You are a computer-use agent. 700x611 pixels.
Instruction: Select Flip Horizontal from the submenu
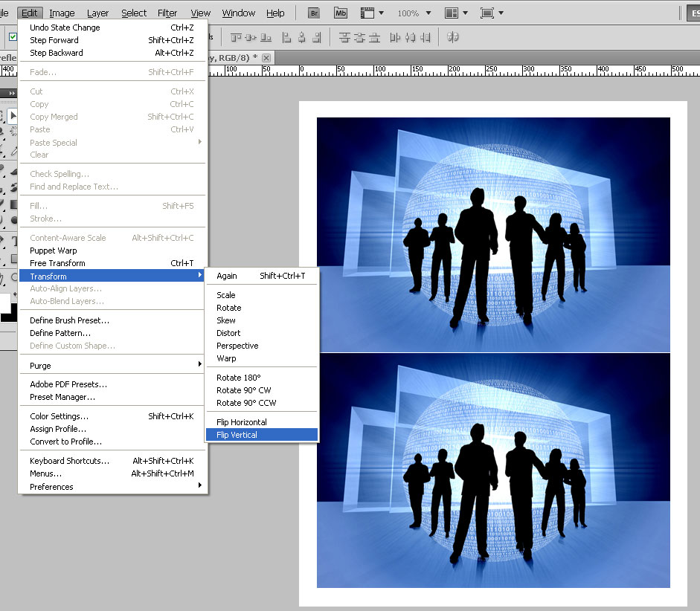click(241, 422)
